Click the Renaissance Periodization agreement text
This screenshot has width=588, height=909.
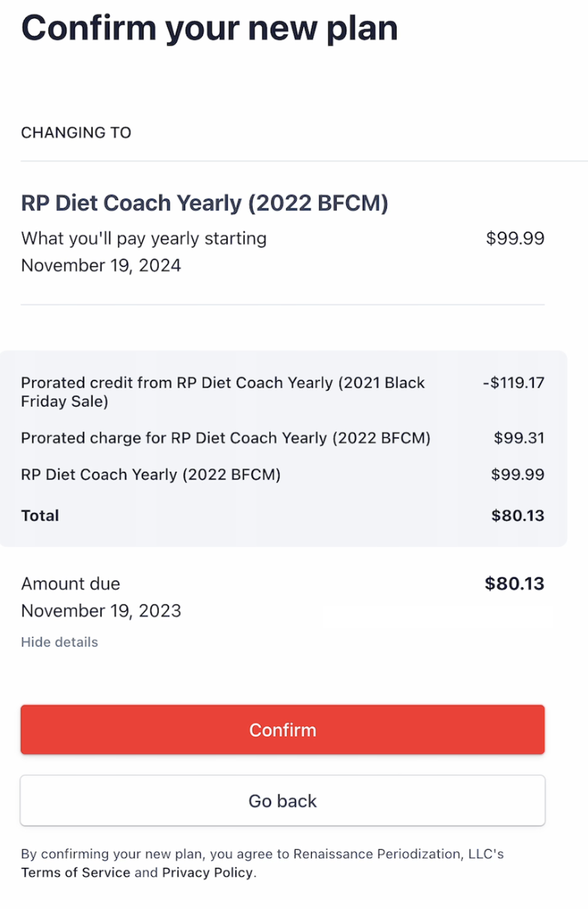point(262,853)
